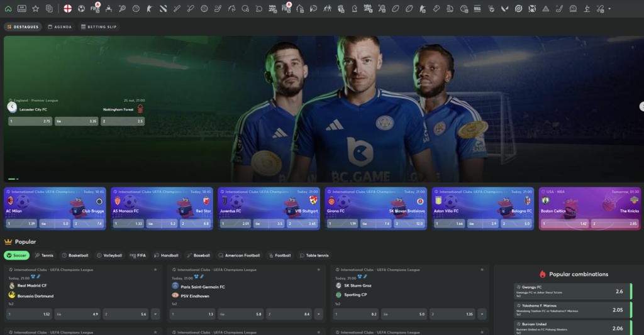The height and width of the screenshot is (335, 644).
Task: Select the snooker triangle icon
Action: [x=546, y=9]
